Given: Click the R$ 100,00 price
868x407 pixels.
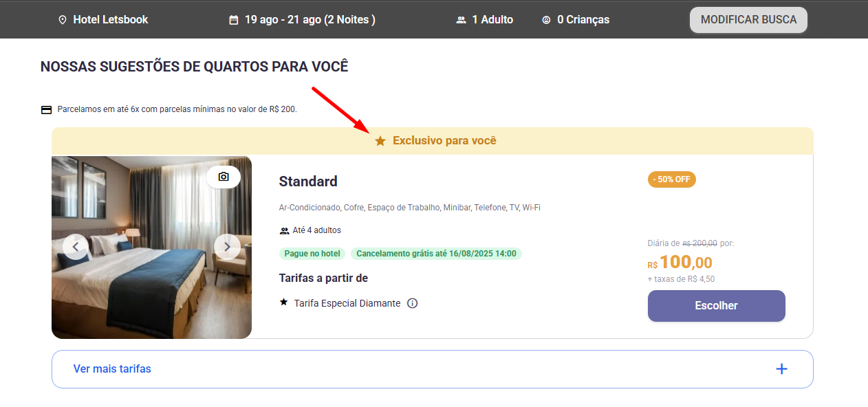Looking at the screenshot, I should tap(680, 263).
